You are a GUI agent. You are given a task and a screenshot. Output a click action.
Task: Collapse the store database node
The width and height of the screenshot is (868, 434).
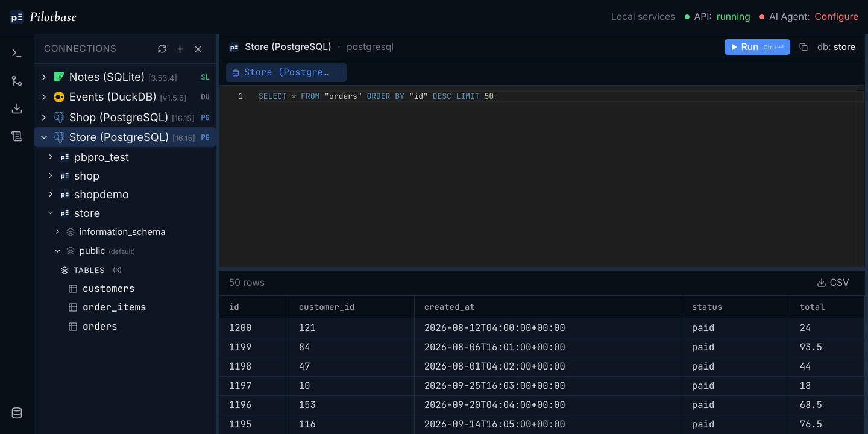click(x=51, y=213)
